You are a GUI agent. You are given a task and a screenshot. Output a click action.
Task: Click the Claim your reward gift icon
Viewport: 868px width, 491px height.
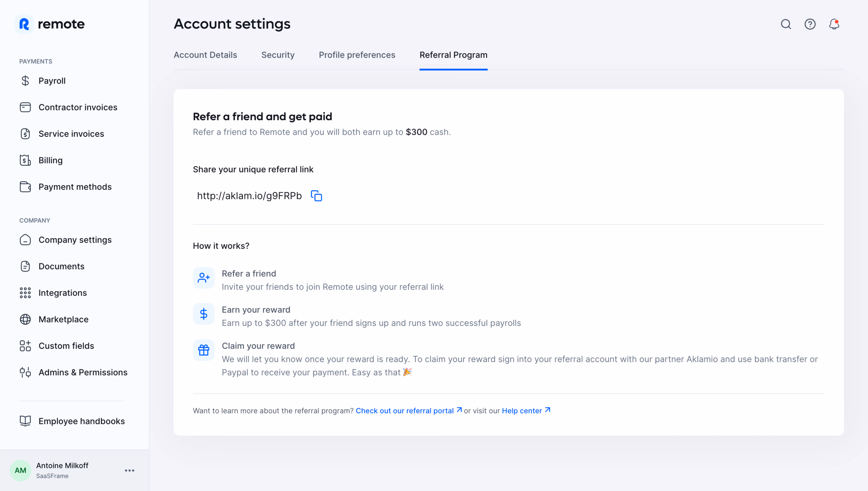click(203, 350)
